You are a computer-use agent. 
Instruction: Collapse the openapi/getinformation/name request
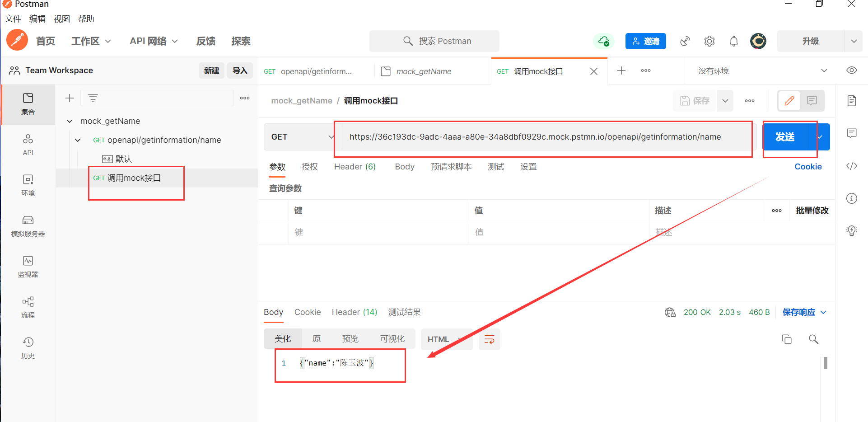tap(78, 140)
